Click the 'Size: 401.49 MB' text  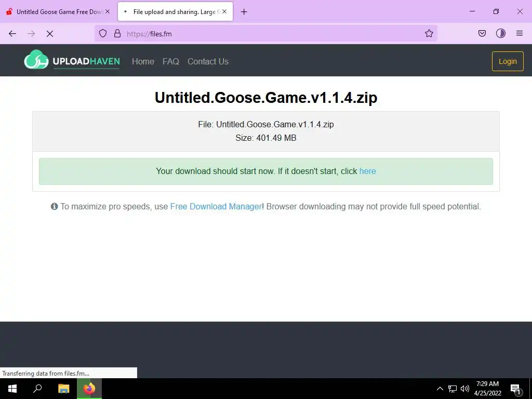point(266,138)
